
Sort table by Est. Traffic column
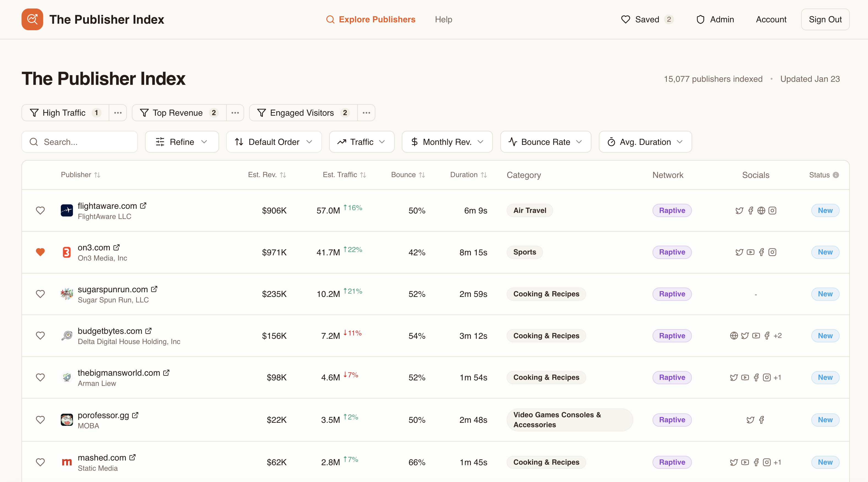click(344, 175)
